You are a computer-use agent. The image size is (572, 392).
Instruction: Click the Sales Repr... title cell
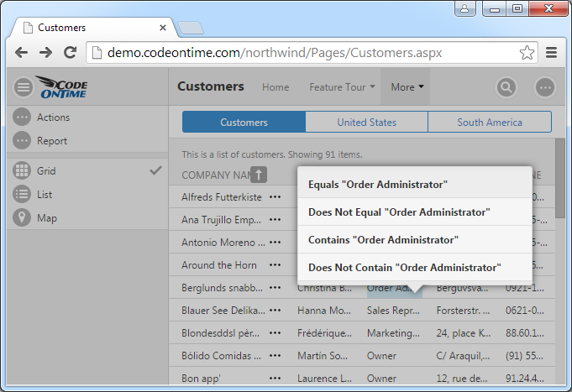click(393, 311)
